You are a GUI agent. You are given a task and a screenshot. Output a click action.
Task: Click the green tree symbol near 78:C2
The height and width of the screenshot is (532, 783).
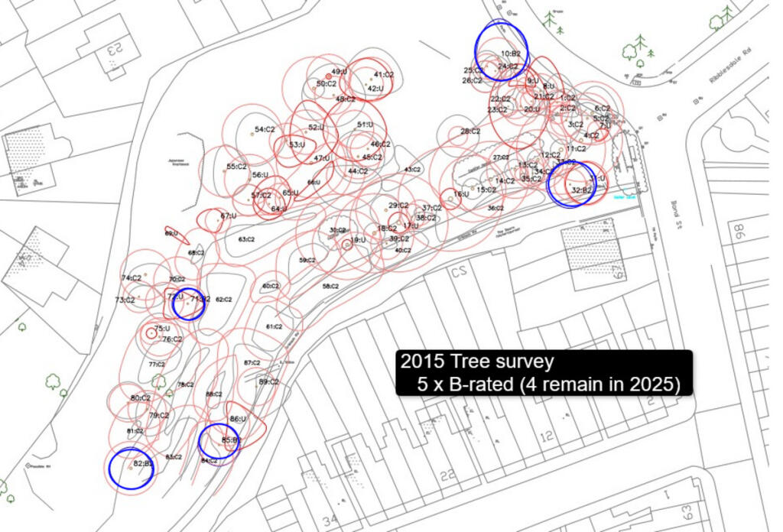pyautogui.click(x=158, y=381)
